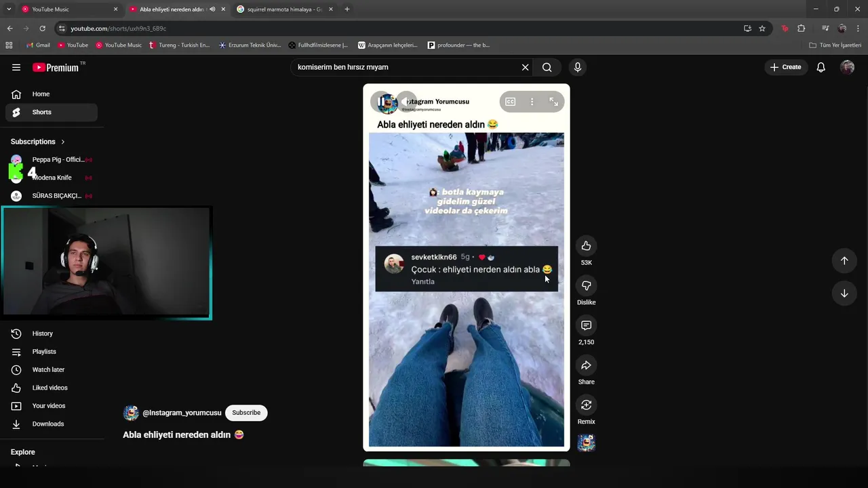The height and width of the screenshot is (488, 868).
Task: Reload the page
Action: 42,28
